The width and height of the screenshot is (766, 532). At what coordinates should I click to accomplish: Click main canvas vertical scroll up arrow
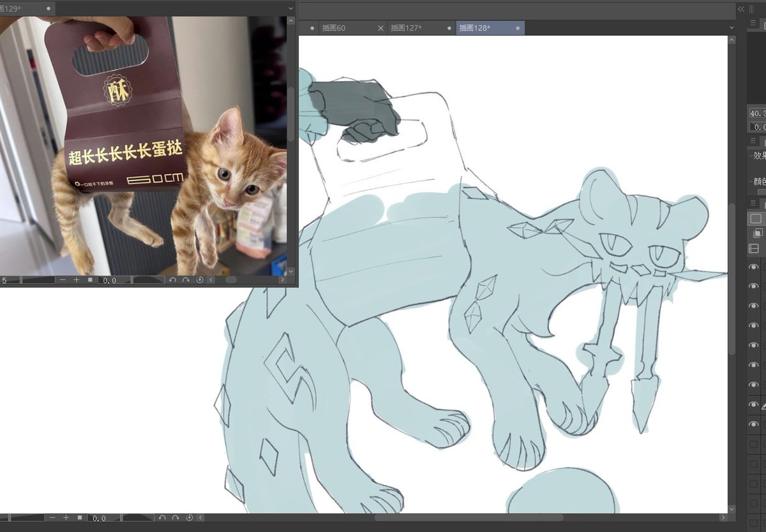tap(732, 40)
